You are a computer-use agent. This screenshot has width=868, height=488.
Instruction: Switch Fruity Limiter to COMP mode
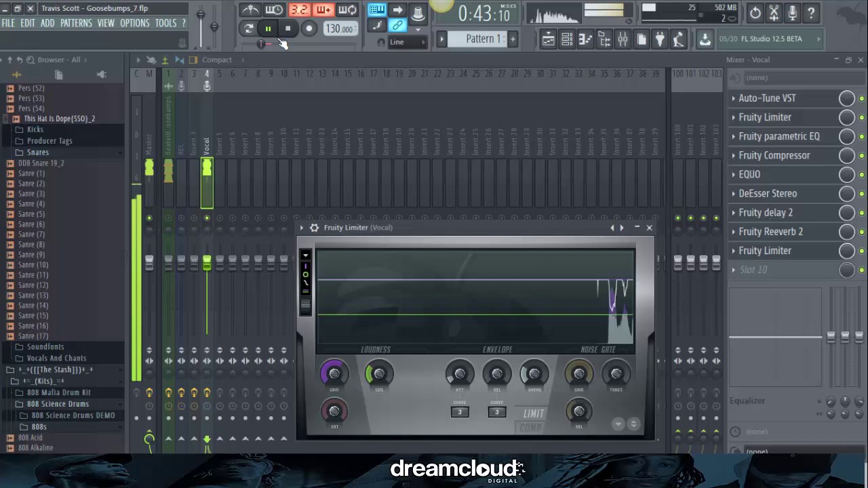pos(530,428)
